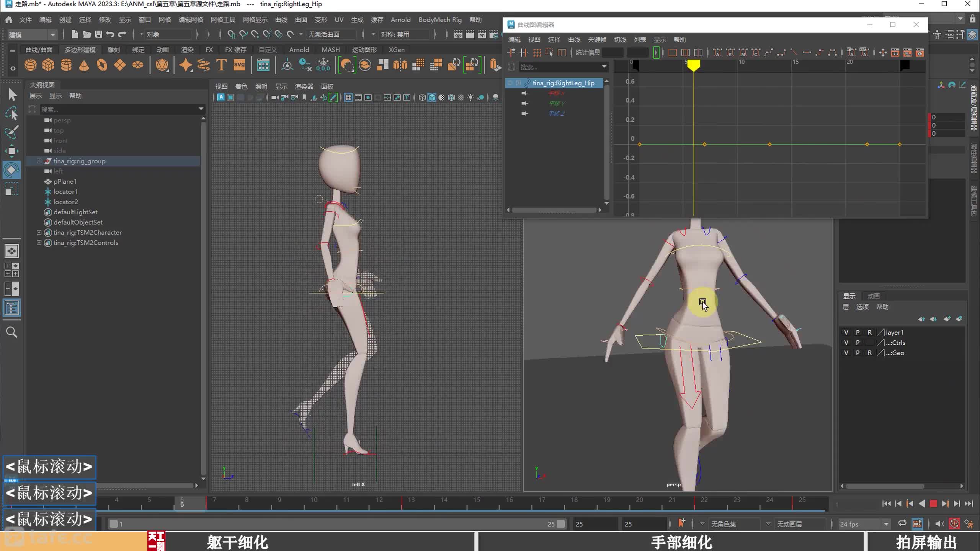This screenshot has width=980, height=551.
Task: Click the polygon cube shelf icon
Action: point(48,65)
